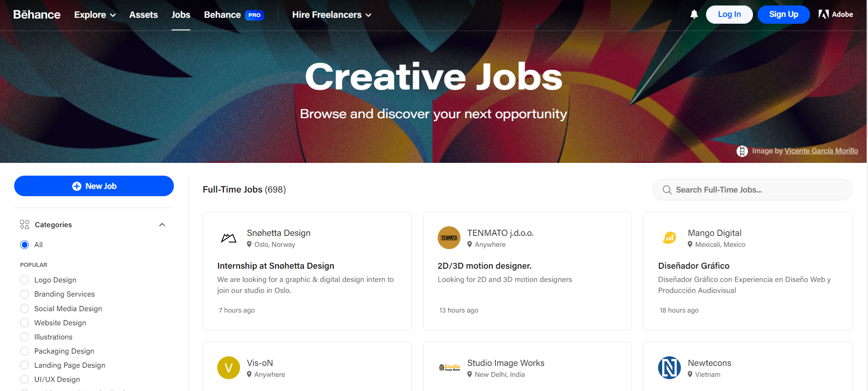Click the Snøhetta Design company logo
Screen dimensions: 868x391
pyautogui.click(x=228, y=237)
